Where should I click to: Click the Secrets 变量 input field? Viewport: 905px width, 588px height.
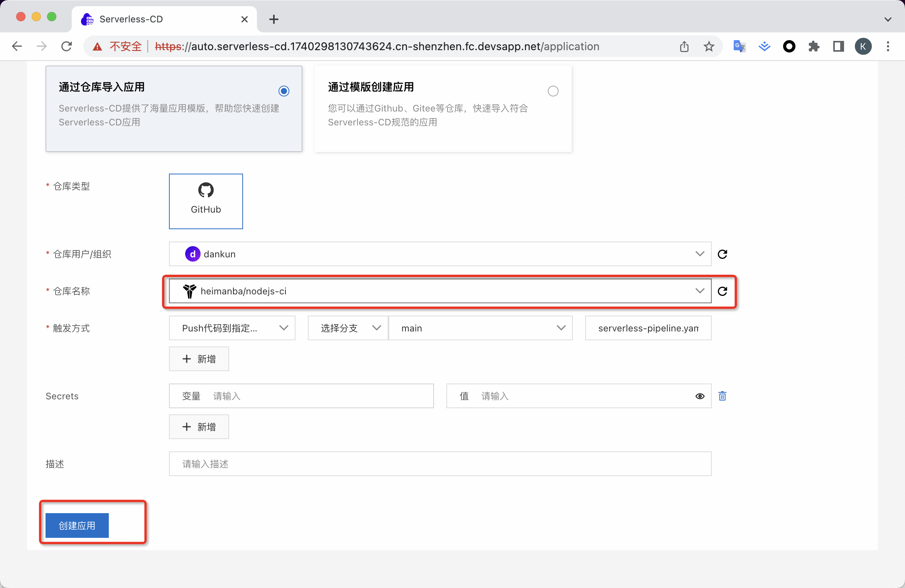coord(301,396)
